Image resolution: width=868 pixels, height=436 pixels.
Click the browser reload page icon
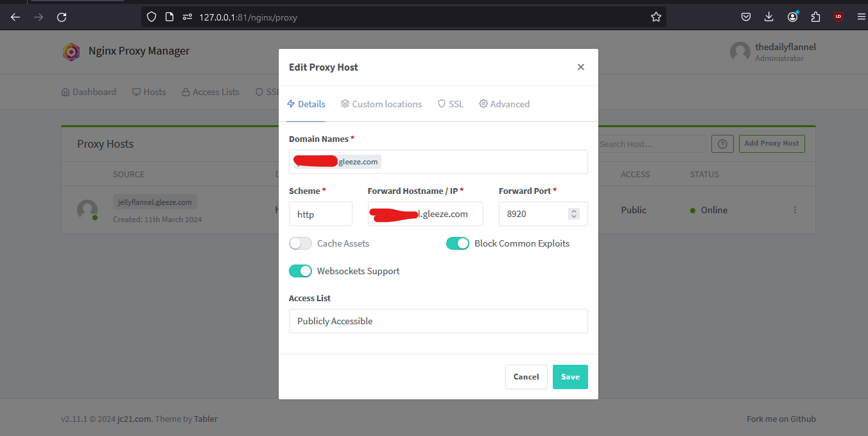(62, 17)
